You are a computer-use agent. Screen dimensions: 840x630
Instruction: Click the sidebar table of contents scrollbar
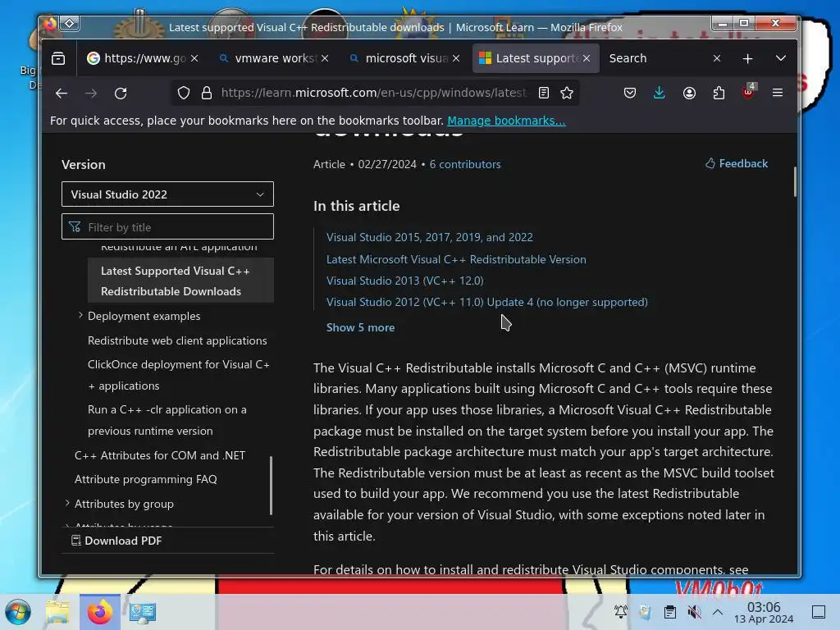click(x=271, y=486)
